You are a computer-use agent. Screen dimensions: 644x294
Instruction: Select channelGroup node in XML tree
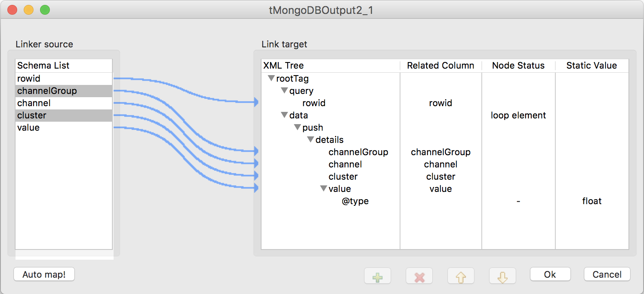click(358, 152)
